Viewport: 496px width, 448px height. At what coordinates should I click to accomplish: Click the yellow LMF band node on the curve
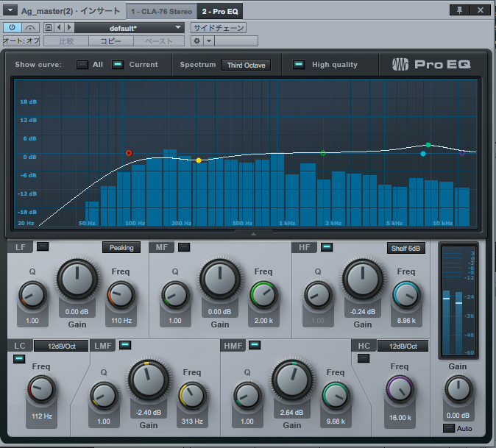click(x=199, y=160)
